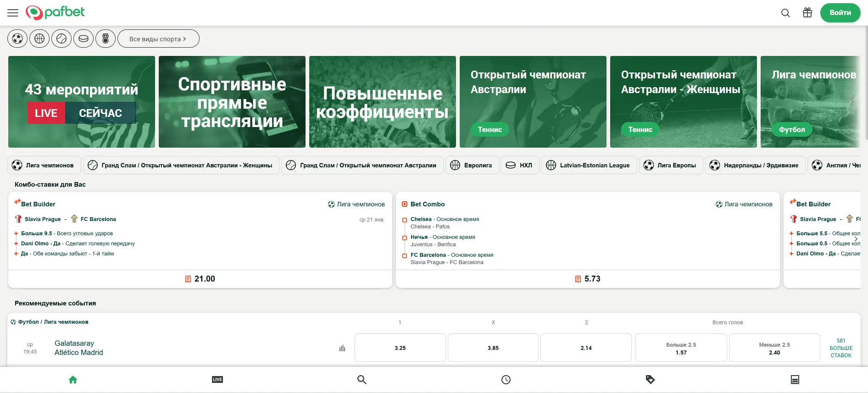
Task: Add Bet Builder combo with odds 21.00
Action: point(200,279)
